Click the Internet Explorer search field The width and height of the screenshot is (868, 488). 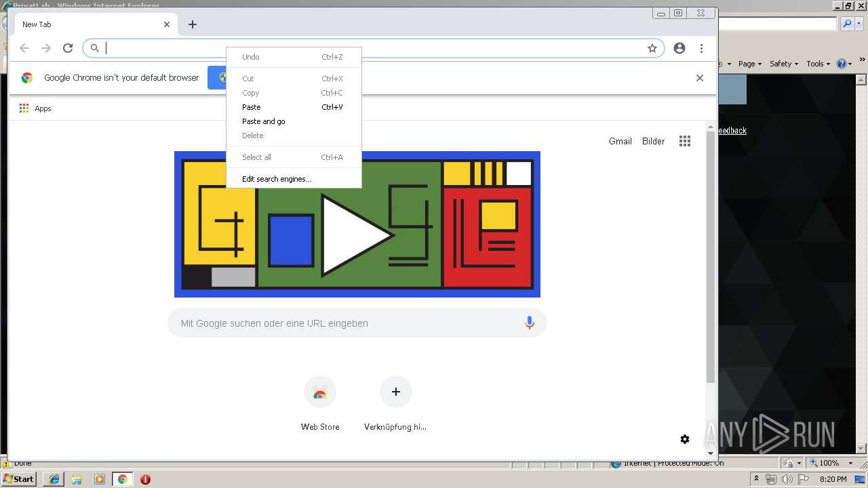point(778,24)
